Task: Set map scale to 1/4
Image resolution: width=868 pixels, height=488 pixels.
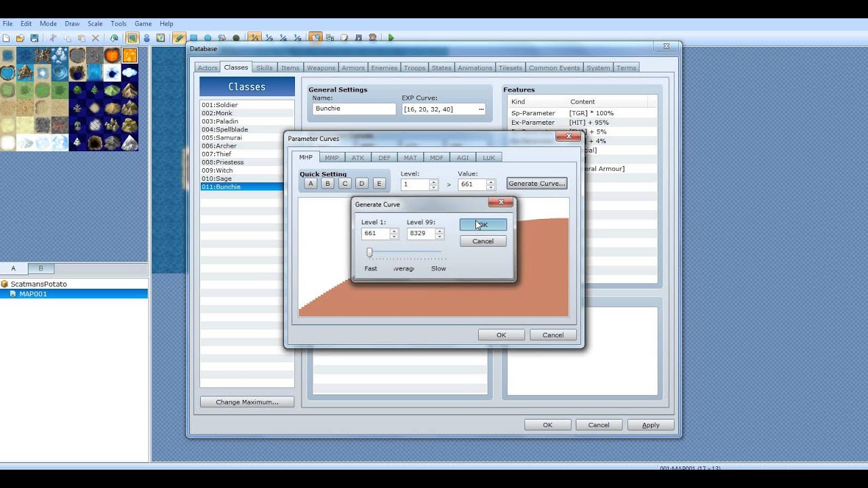Action: click(283, 38)
